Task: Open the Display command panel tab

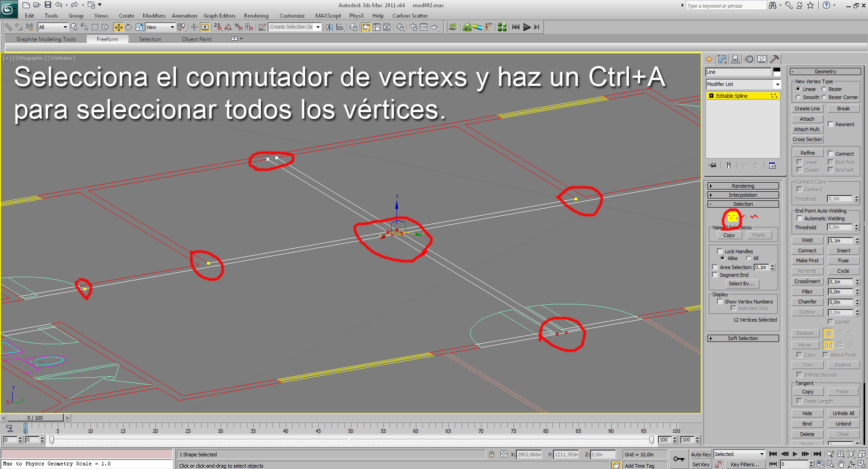Action: 762,59
